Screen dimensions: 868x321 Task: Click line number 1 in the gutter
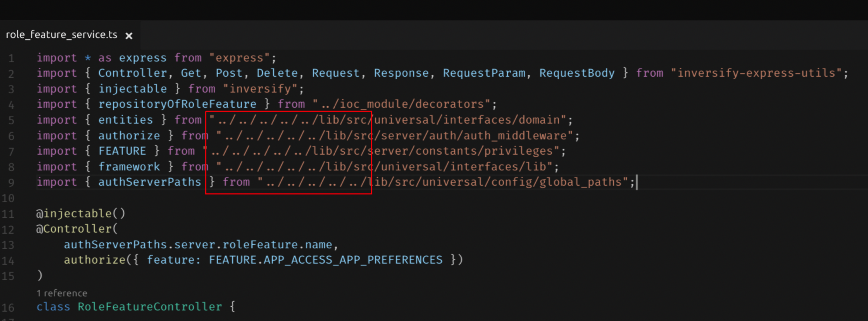(x=11, y=59)
